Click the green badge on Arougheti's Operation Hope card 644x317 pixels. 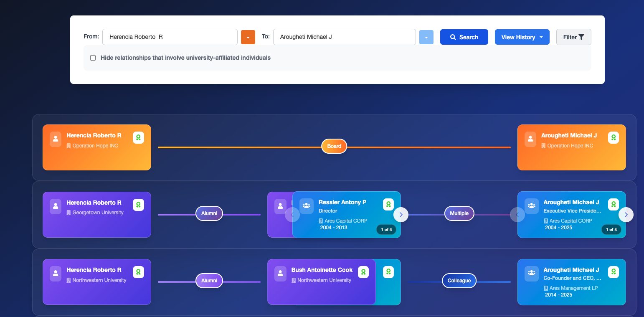[614, 137]
